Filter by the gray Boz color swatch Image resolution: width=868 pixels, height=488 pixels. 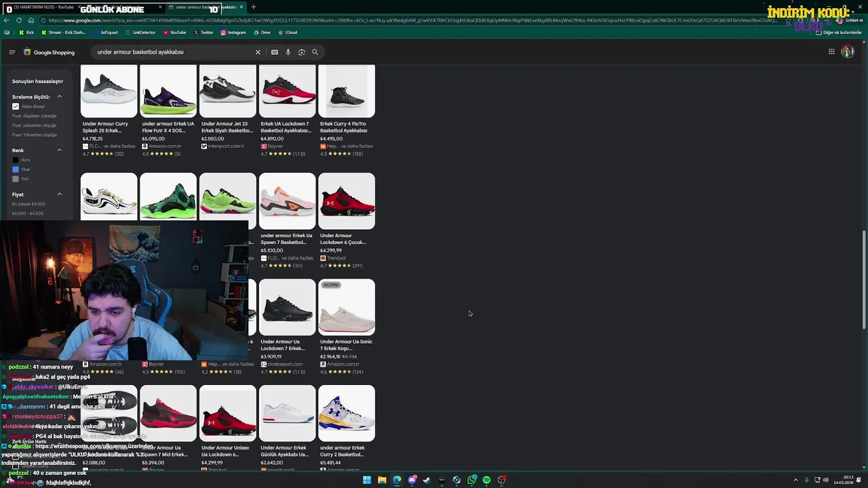(16, 179)
